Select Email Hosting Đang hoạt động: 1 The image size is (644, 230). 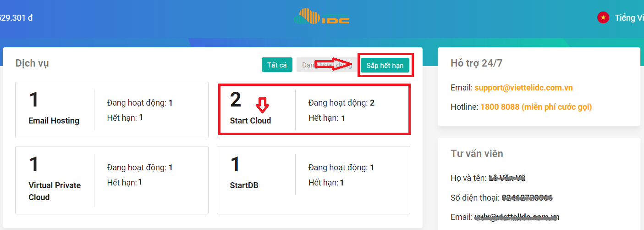click(x=140, y=103)
